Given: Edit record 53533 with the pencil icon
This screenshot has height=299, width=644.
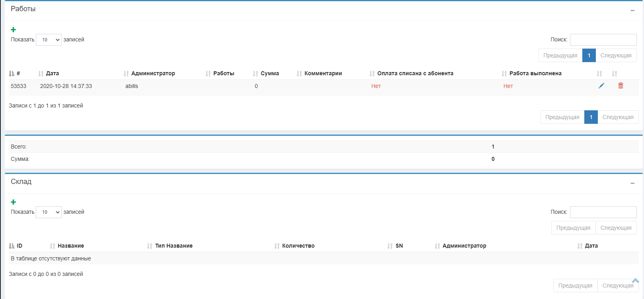Looking at the screenshot, I should click(601, 86).
